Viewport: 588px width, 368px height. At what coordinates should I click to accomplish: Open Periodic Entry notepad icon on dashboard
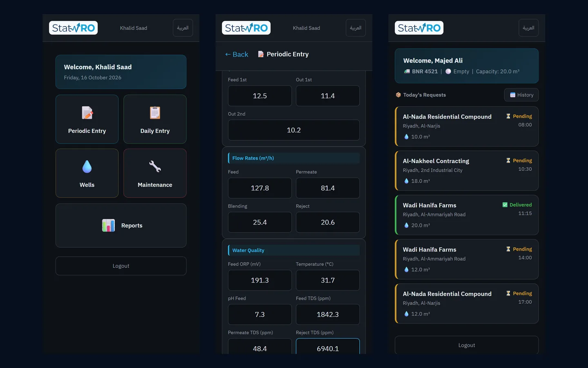[87, 113]
